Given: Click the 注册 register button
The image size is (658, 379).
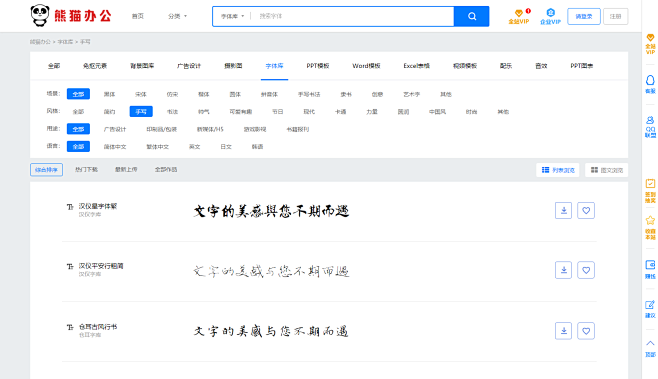Looking at the screenshot, I should click(616, 16).
